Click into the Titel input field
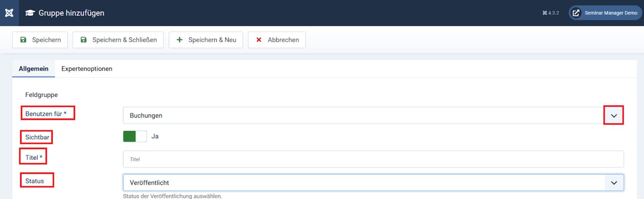Screen dimensions: 644x199 (373, 159)
